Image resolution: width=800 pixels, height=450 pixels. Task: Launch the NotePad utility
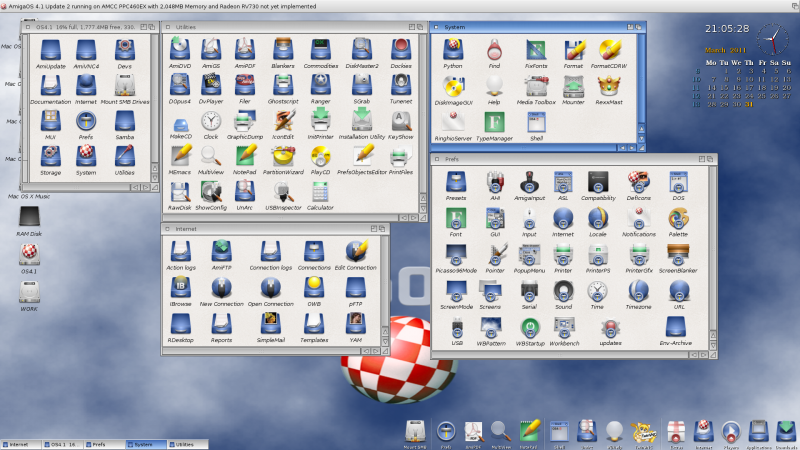pyautogui.click(x=246, y=157)
